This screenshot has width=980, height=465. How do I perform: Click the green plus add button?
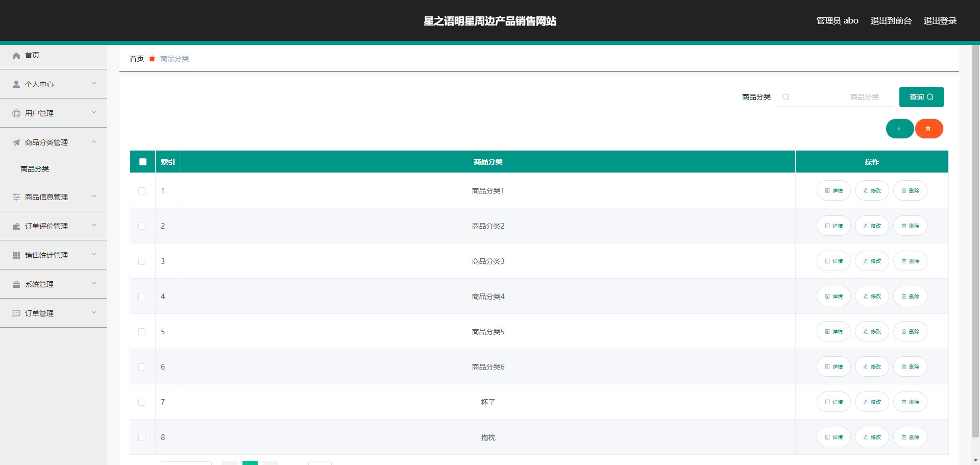click(x=899, y=129)
